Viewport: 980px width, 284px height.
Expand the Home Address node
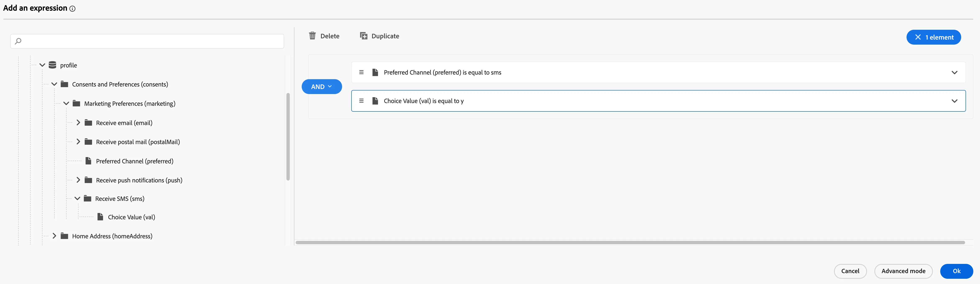click(x=54, y=236)
